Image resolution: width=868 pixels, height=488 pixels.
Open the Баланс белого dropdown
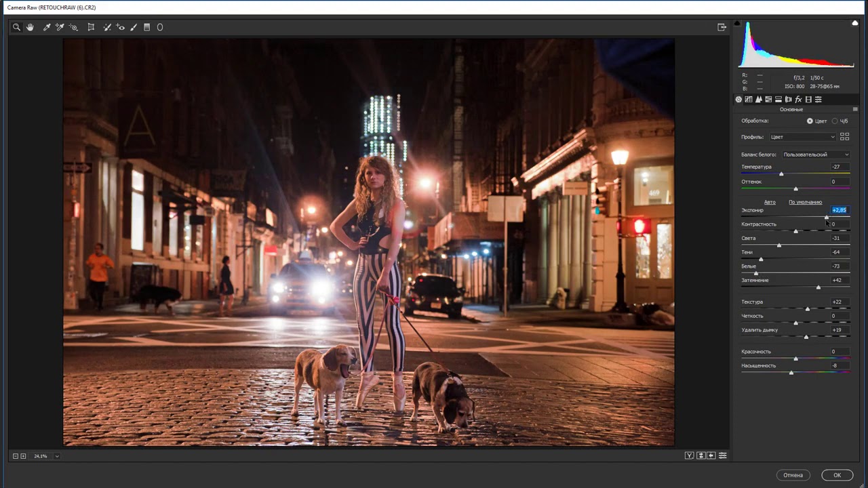coord(816,155)
